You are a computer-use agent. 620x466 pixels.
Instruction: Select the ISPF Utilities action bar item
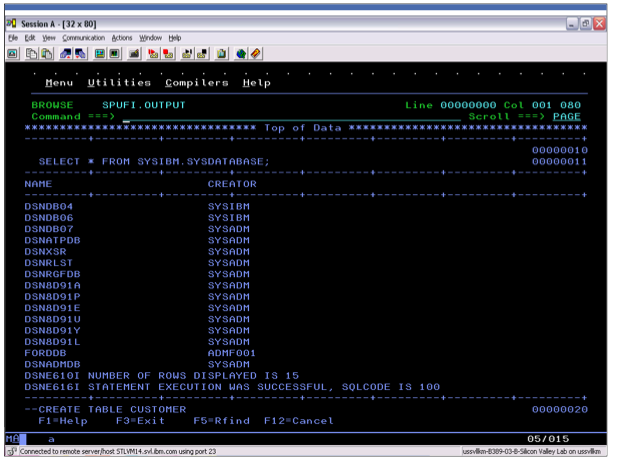coord(119,83)
